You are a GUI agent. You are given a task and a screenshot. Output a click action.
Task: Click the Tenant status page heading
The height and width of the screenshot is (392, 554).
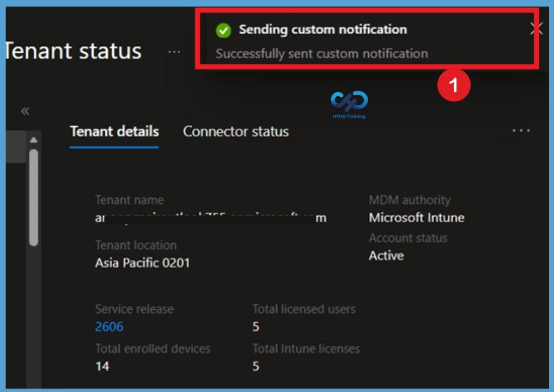(x=74, y=51)
